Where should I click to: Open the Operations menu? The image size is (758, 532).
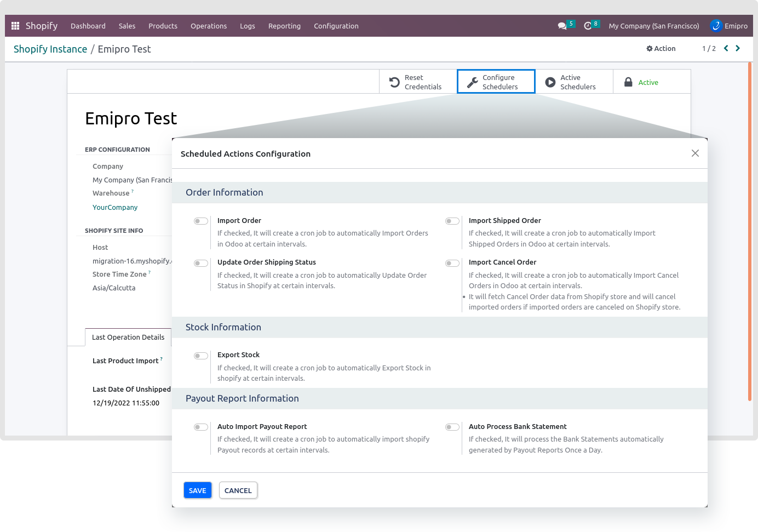209,26
